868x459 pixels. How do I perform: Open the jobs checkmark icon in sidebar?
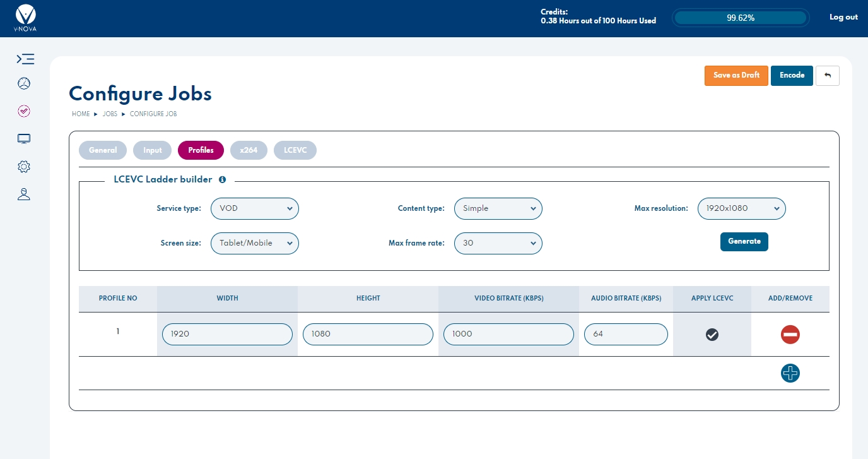tap(24, 111)
